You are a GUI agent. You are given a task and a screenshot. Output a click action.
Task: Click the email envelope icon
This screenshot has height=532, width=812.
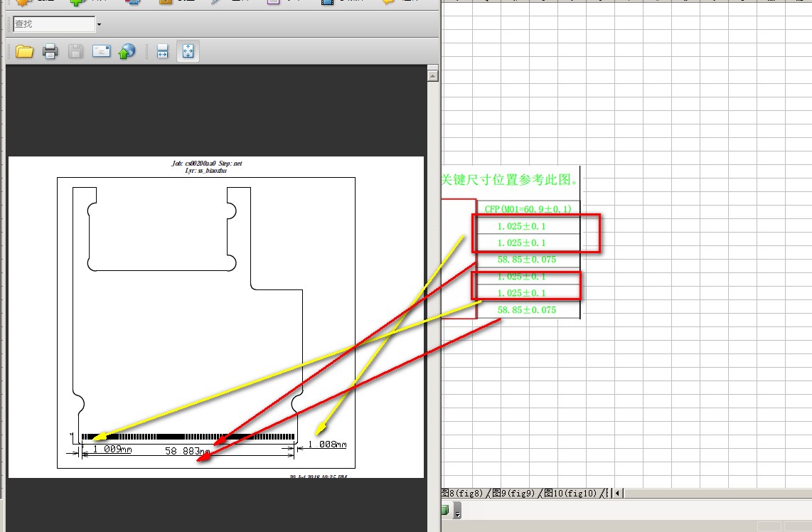point(101,50)
